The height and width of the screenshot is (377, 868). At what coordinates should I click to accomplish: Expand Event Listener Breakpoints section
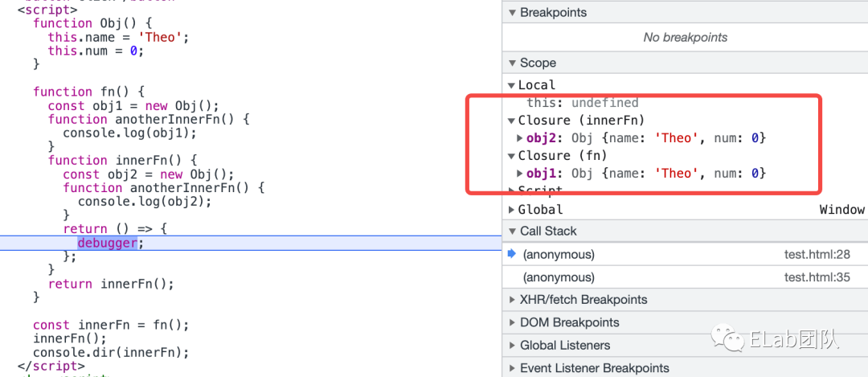[511, 368]
